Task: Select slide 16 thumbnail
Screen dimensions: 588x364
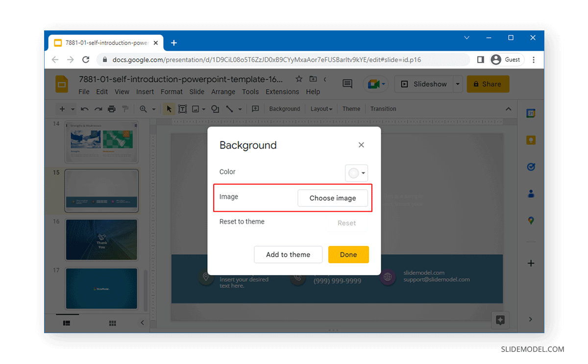Action: (x=101, y=240)
